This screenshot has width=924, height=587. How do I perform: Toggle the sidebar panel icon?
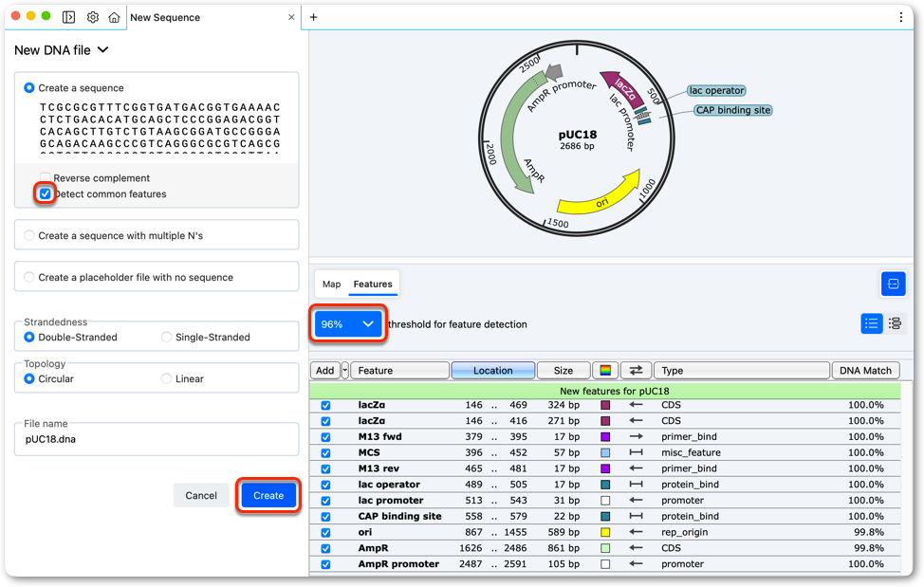click(x=69, y=17)
